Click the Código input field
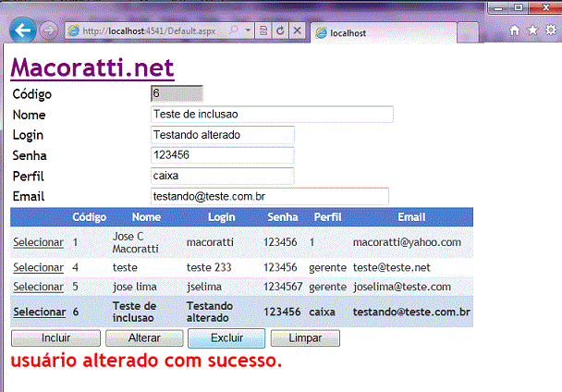Screen dimensions: 562x392 pos(177,93)
